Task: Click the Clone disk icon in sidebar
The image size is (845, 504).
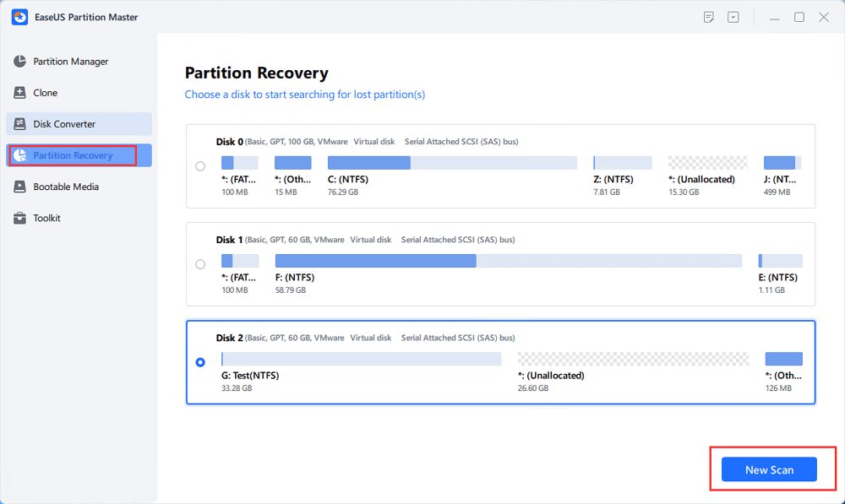Action: coord(19,93)
